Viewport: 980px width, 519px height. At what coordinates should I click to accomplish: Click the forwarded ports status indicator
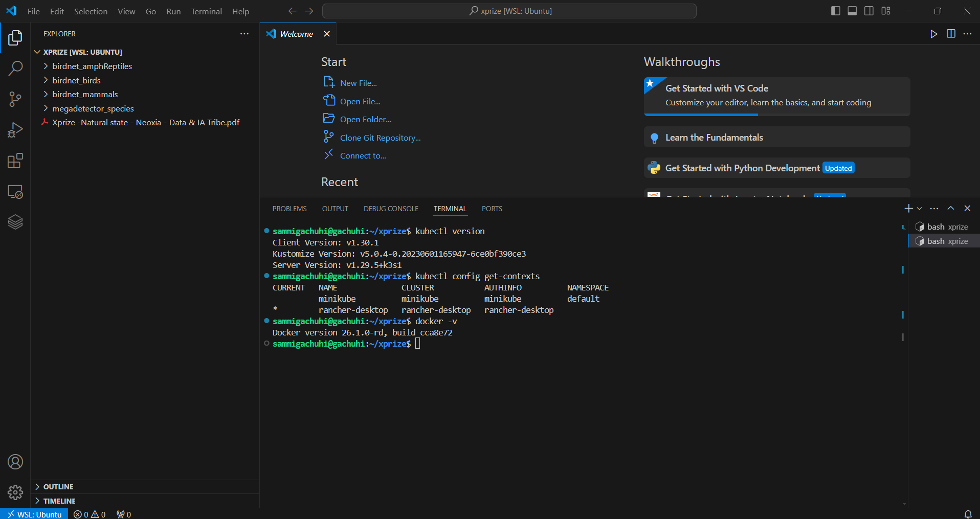tap(124, 514)
